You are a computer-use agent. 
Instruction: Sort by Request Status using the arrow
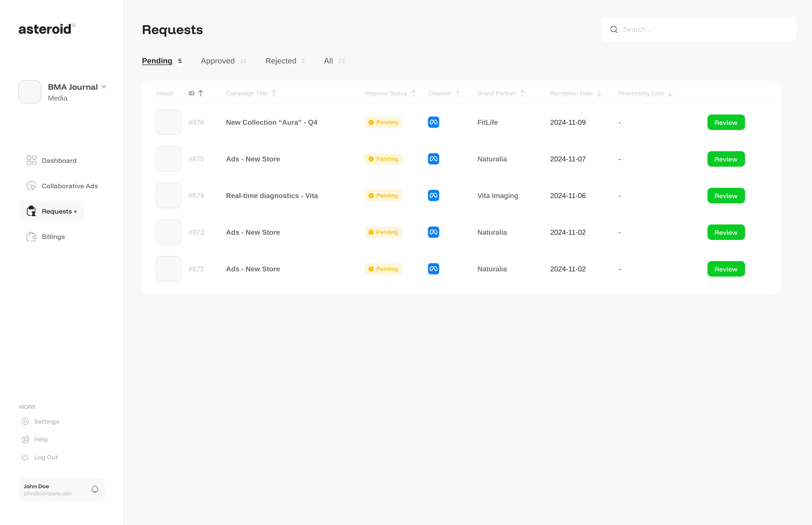click(x=414, y=93)
